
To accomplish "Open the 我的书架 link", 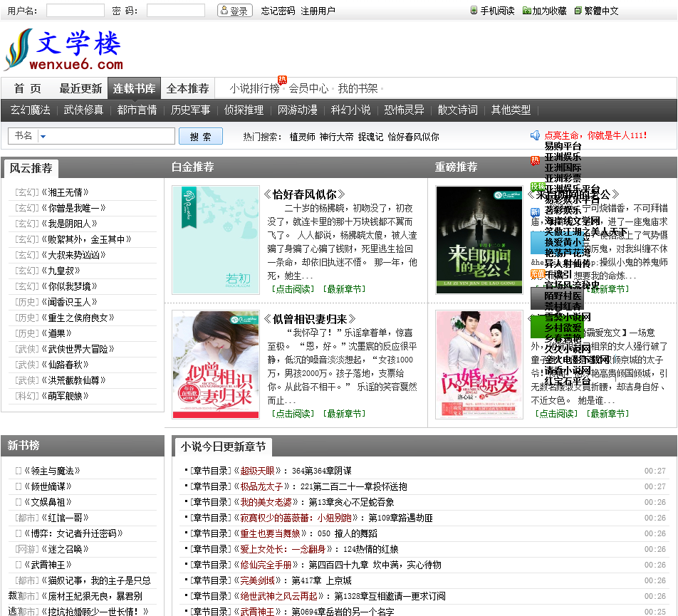I will pos(358,88).
